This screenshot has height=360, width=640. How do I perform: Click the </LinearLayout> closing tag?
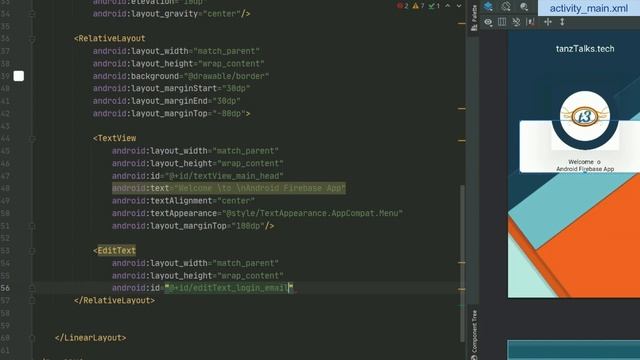point(90,338)
